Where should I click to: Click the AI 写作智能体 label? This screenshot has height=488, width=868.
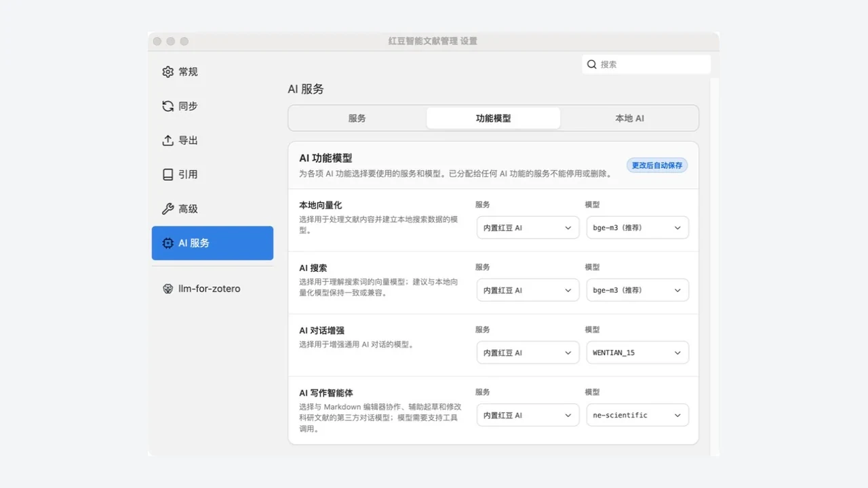click(x=326, y=392)
